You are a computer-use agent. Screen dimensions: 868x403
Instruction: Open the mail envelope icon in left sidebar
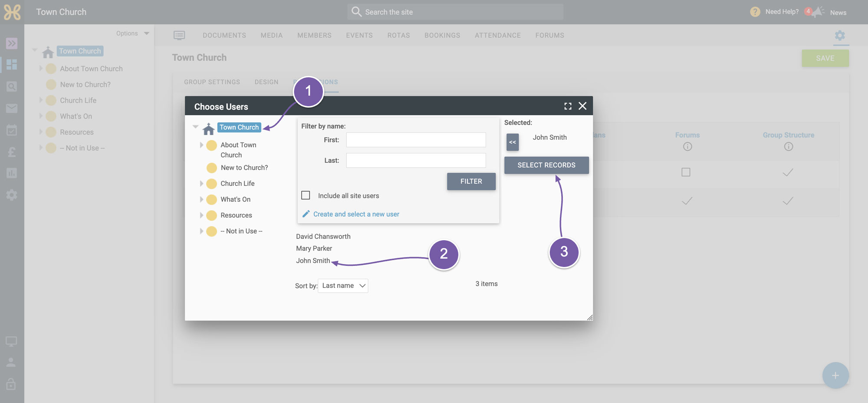tap(12, 108)
